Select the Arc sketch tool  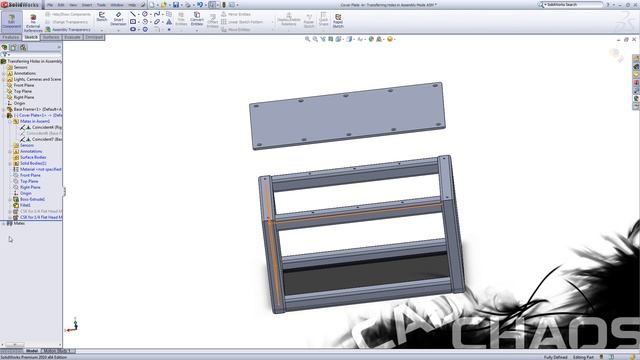point(144,22)
